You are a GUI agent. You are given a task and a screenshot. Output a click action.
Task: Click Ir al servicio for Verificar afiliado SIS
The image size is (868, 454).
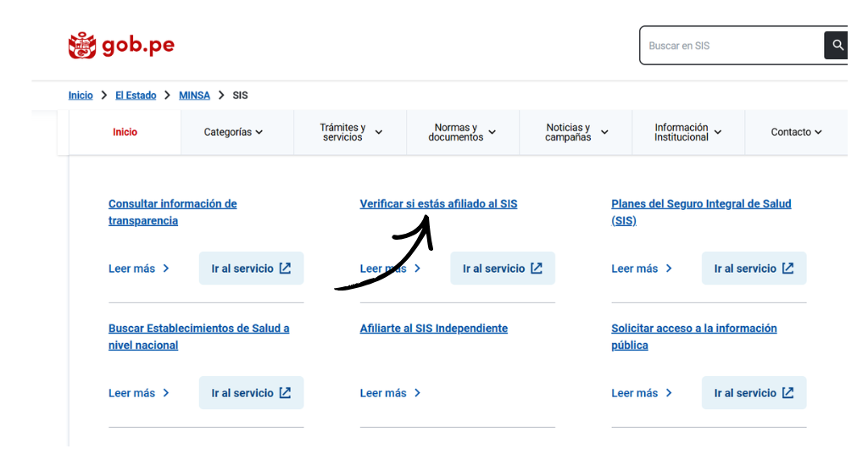coord(503,269)
